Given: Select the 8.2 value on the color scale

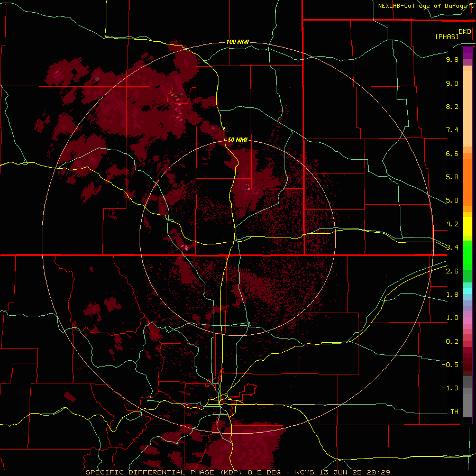Looking at the screenshot, I should pos(452,106).
